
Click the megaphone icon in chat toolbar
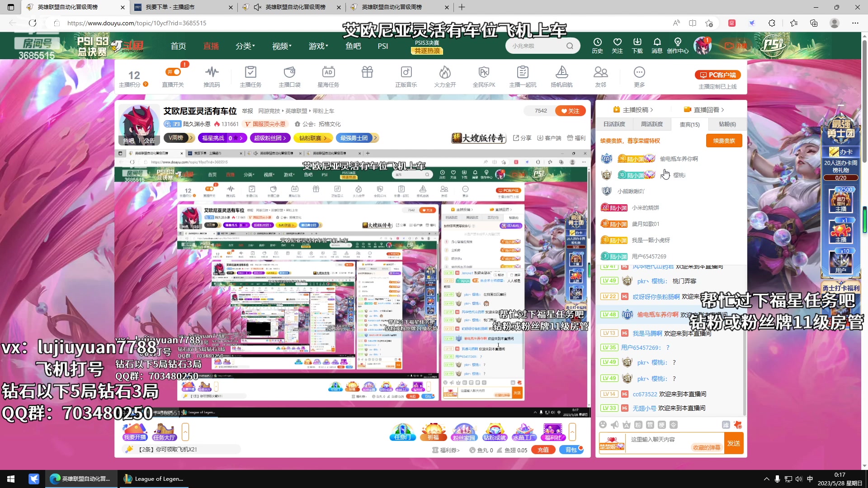click(614, 425)
